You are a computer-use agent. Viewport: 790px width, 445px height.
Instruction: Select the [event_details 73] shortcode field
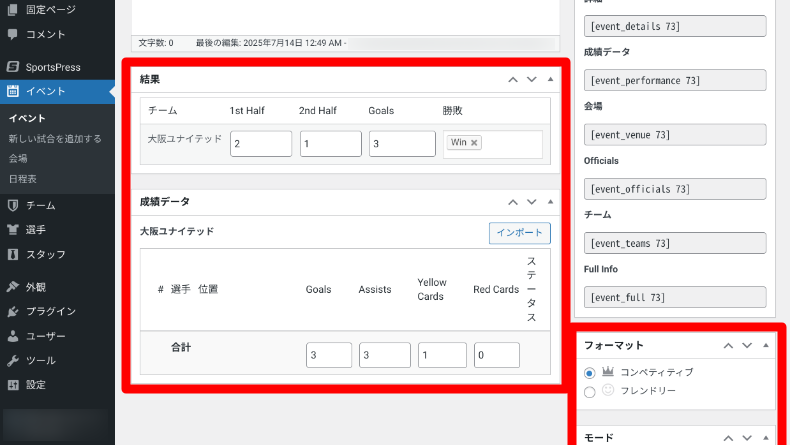(x=675, y=26)
